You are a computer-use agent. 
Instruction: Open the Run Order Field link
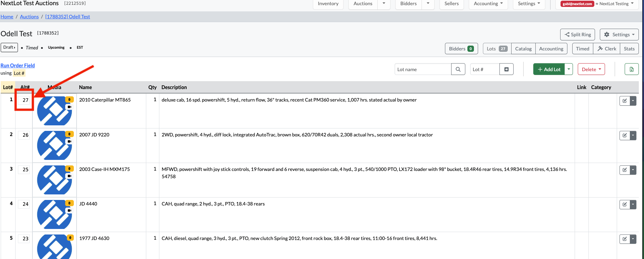(x=18, y=65)
